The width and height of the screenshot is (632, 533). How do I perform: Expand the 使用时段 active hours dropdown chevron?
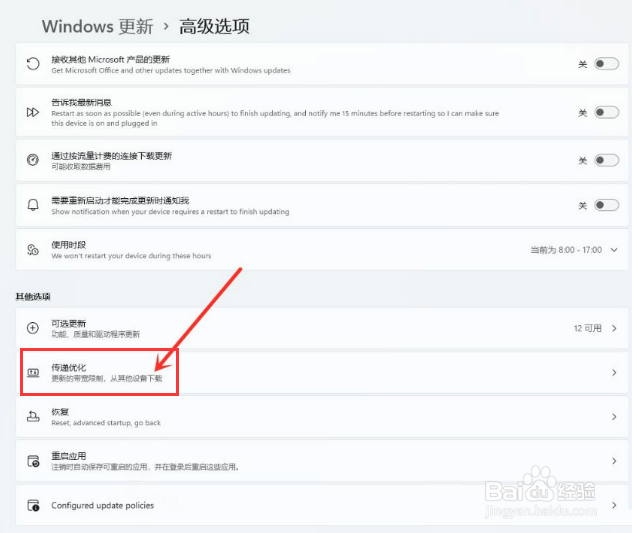614,250
